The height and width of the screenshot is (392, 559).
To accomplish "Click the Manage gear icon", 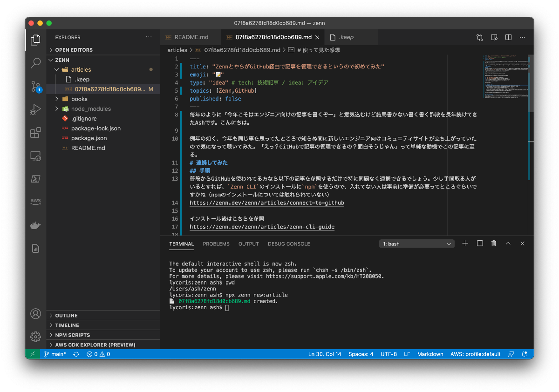I will [x=35, y=337].
